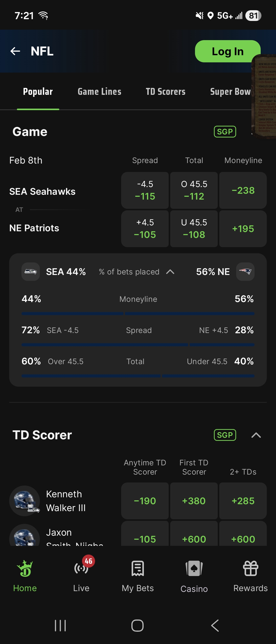The height and width of the screenshot is (644, 276).
Task: Collapse the % of bets placed panel
Action: (x=170, y=272)
